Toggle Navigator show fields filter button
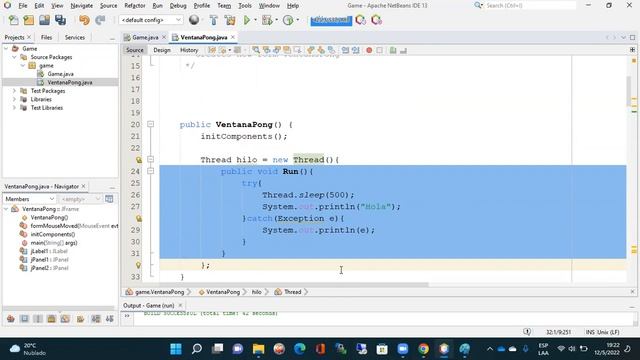Screen dimensions: 640x360 click(x=24, y=319)
